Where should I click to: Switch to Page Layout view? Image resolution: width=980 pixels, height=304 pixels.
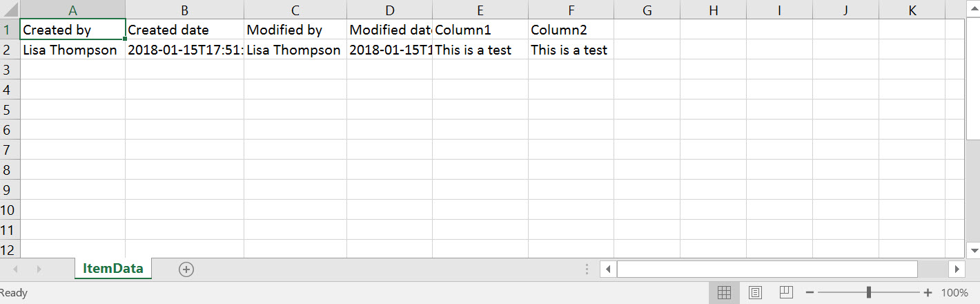pyautogui.click(x=756, y=293)
